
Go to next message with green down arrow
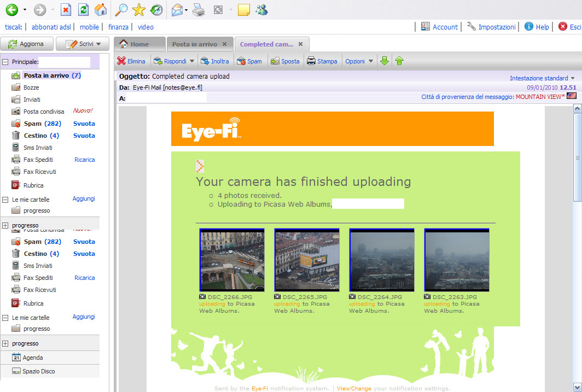click(x=385, y=61)
